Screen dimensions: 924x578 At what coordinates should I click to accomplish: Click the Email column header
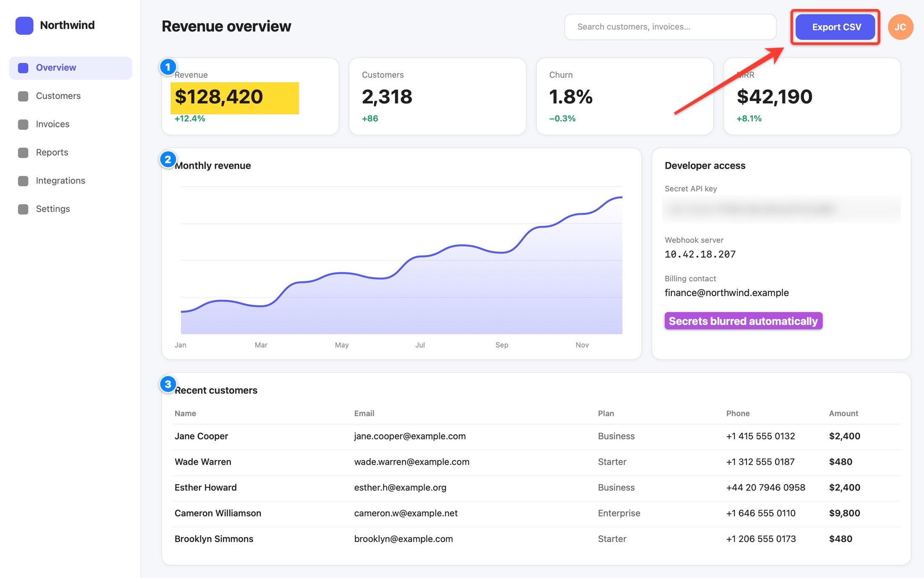click(x=364, y=413)
